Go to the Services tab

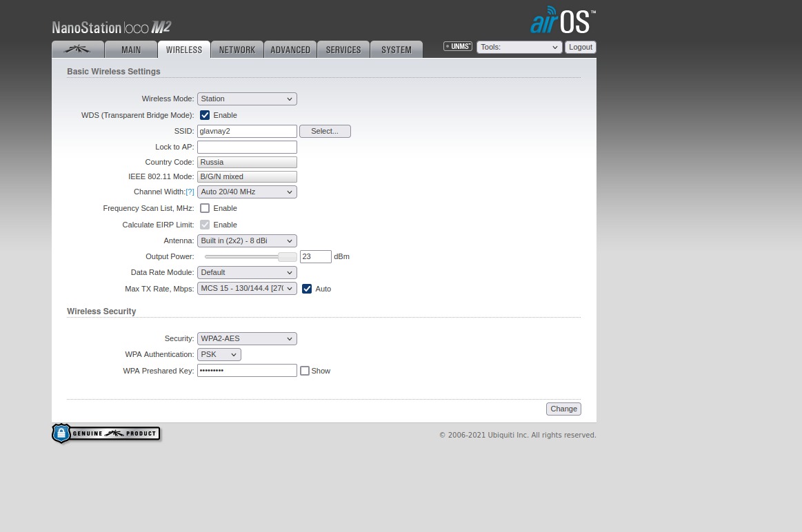(x=343, y=50)
